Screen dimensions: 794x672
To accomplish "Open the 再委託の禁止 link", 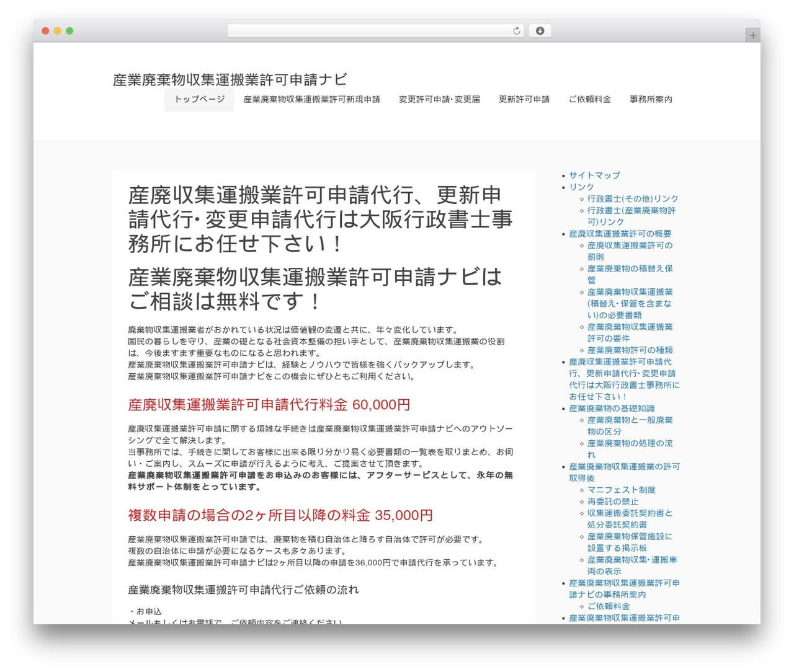I will point(613,502).
